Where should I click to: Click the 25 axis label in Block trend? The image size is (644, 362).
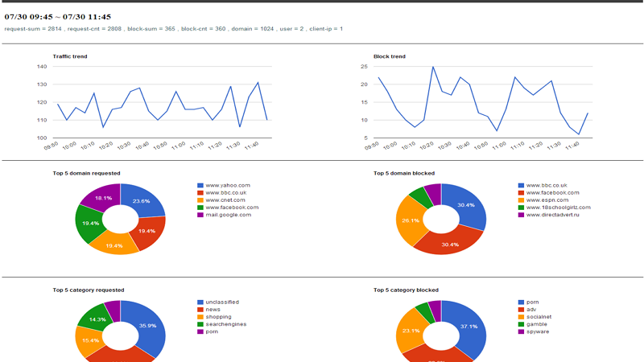(364, 67)
